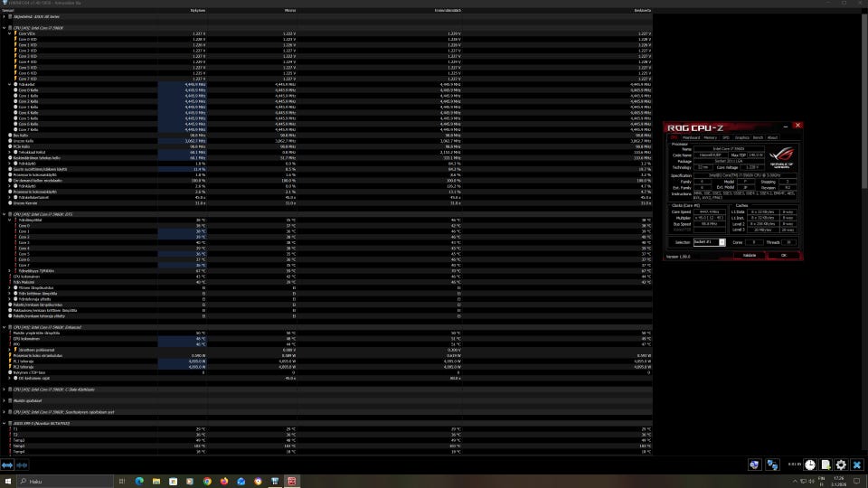Close sensors window with the blue X icon

pos(857,465)
